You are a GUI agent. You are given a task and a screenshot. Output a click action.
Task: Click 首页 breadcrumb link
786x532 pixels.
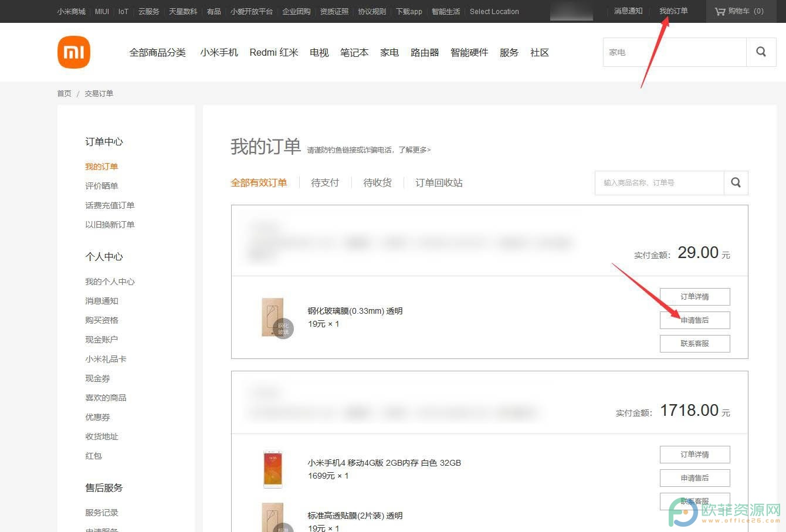click(x=64, y=93)
